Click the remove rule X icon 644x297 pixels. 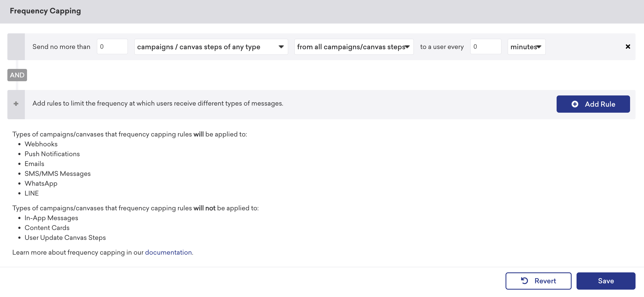coord(629,46)
